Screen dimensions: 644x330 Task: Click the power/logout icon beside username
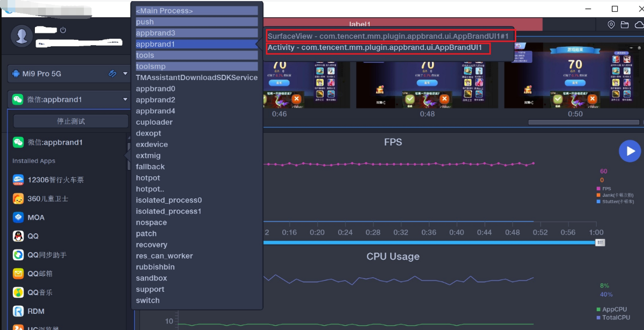pyautogui.click(x=63, y=30)
